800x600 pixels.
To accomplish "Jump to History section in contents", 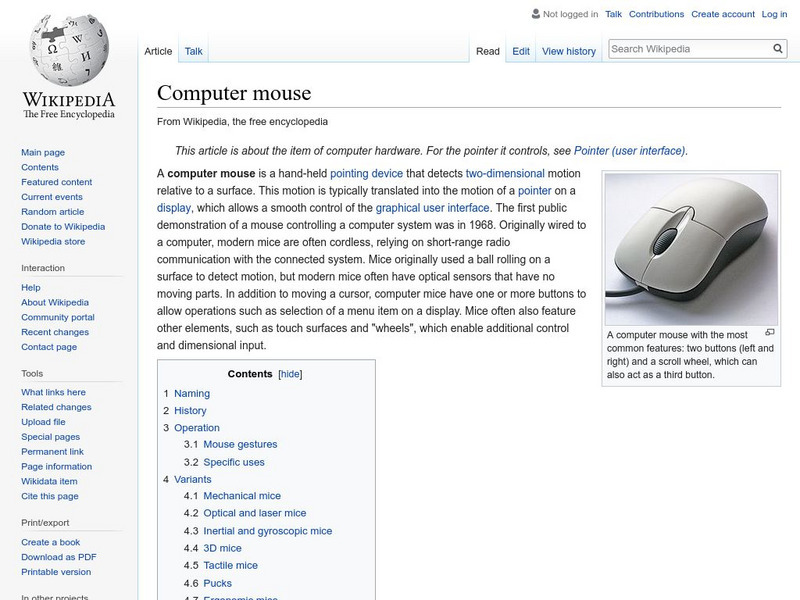I will coord(190,411).
